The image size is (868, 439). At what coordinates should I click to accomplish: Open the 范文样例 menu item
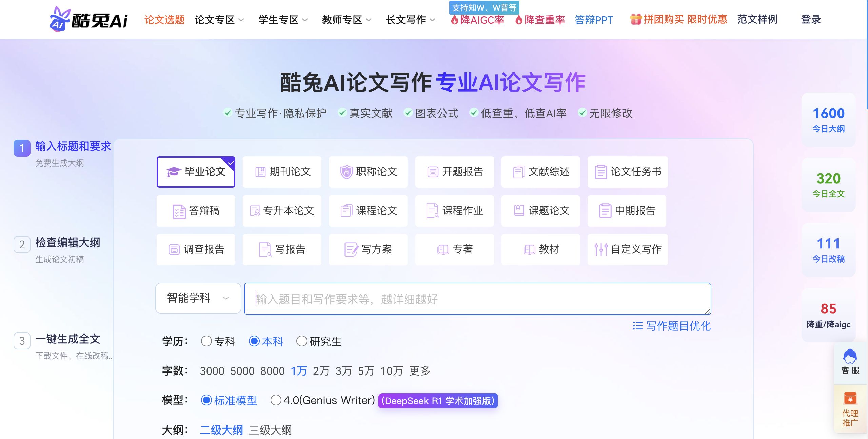pos(757,20)
